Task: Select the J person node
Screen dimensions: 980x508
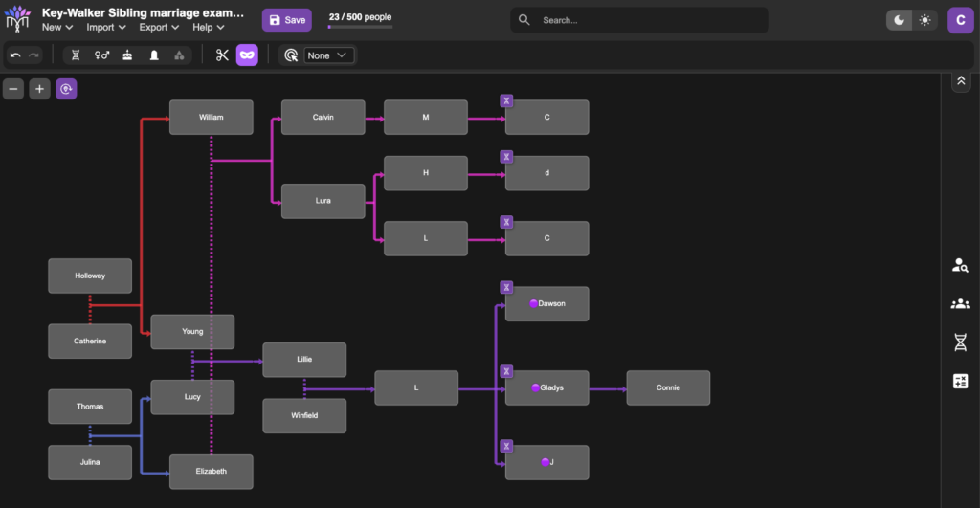Action: (546, 462)
